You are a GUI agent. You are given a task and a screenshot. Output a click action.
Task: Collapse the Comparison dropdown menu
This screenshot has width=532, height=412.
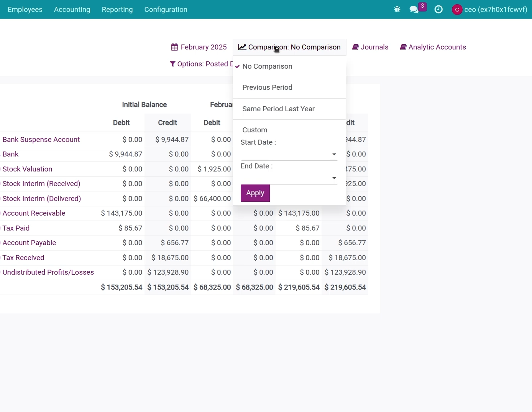(289, 47)
